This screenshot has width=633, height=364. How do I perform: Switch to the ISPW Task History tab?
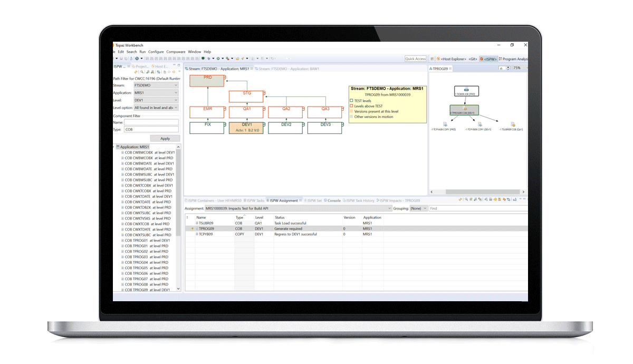coord(360,200)
